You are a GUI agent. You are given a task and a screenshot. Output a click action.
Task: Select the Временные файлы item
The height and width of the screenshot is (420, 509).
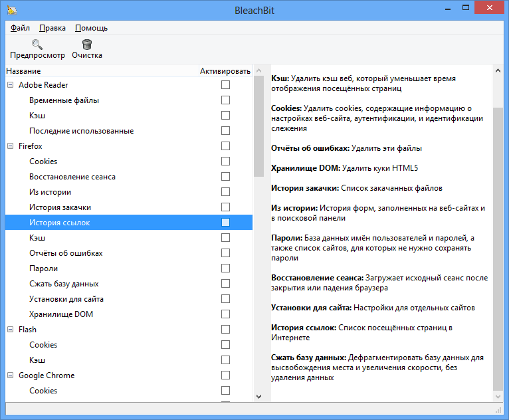point(129,100)
